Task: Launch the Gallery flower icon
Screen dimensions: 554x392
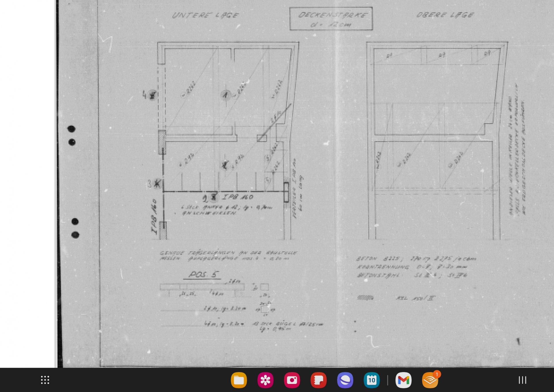Action: pos(265,380)
